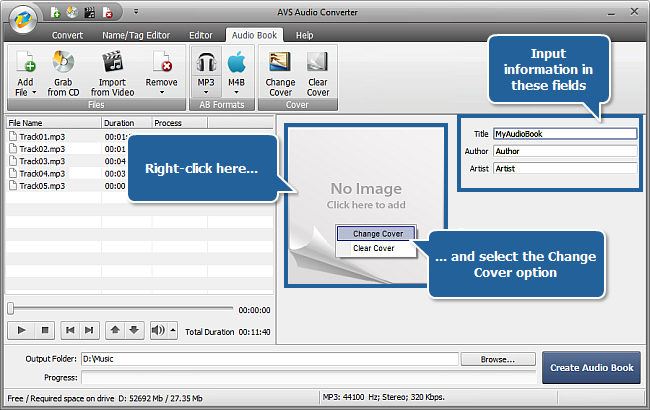The image size is (650, 410).
Task: Click the Author input field
Action: [x=565, y=151]
